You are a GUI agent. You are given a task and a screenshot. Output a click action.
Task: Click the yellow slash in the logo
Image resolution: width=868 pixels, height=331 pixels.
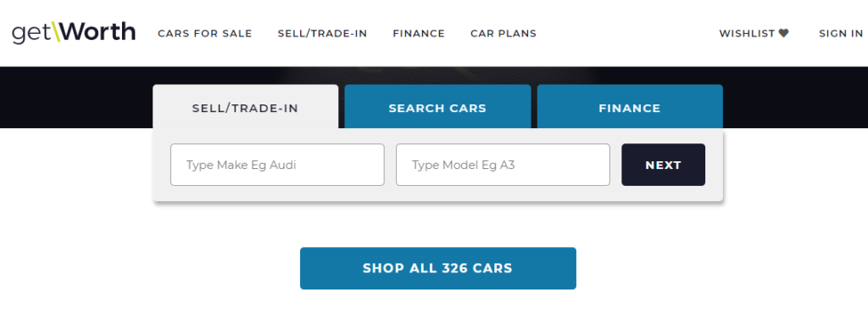coord(56,32)
